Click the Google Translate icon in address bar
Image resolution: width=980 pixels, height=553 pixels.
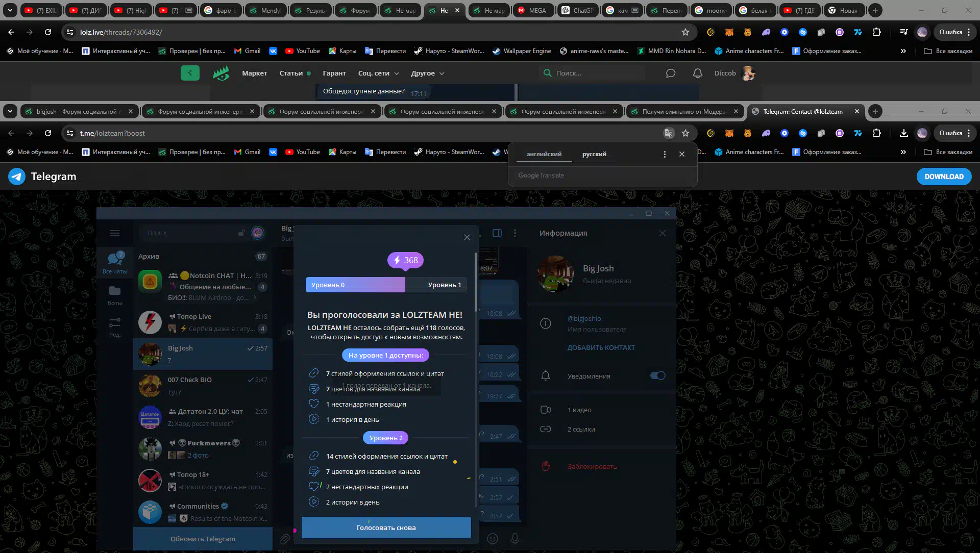[x=669, y=133]
